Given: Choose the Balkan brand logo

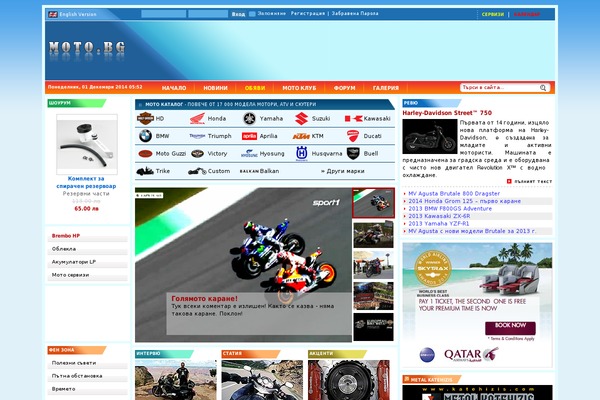Looking at the screenshot, I should pos(249,171).
